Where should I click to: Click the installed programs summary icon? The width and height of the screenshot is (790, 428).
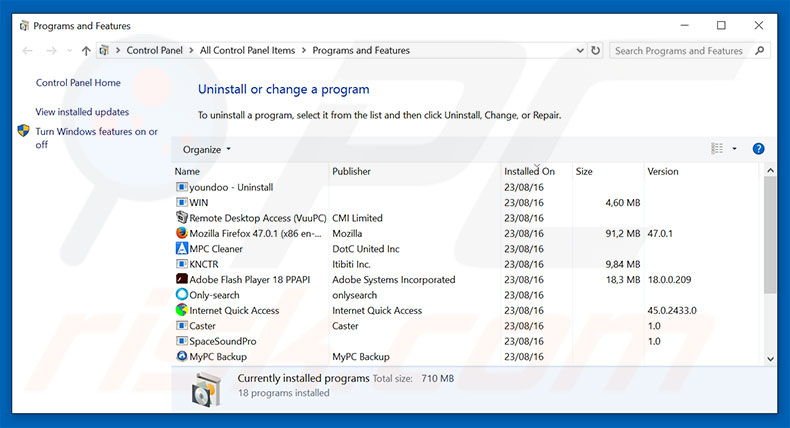[206, 389]
